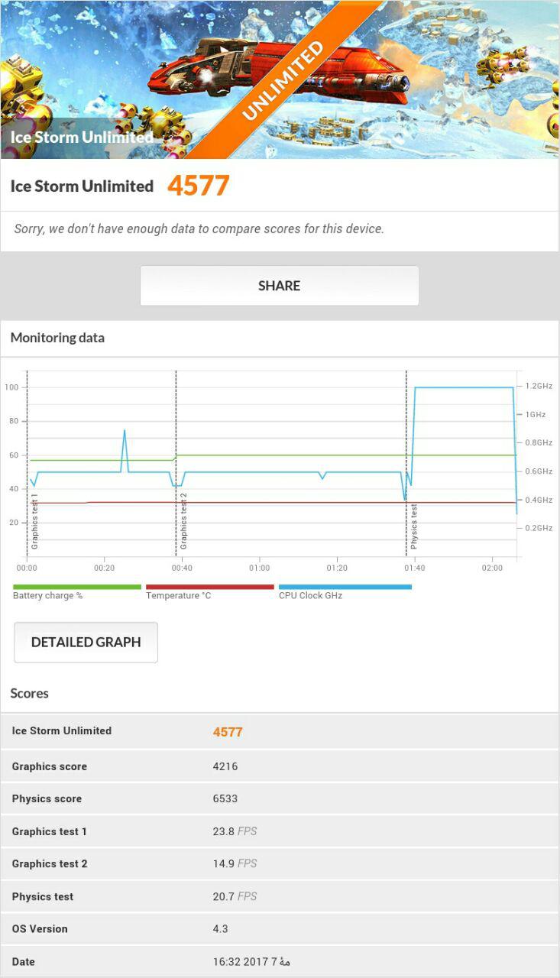Screen dimensions: 560x978
Task: Select the Physics score row
Action: click(280, 798)
